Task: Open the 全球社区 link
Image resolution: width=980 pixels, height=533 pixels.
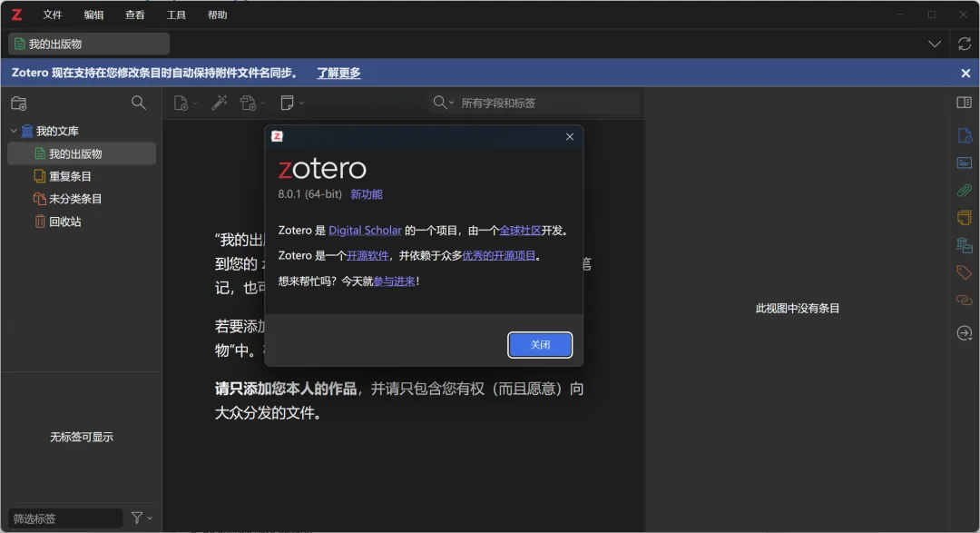Action: [x=520, y=231]
